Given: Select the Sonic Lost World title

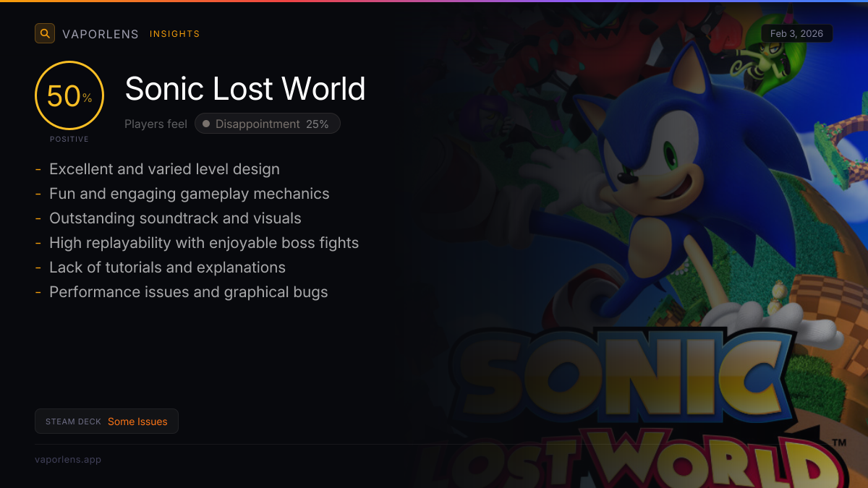Looking at the screenshot, I should (x=244, y=89).
